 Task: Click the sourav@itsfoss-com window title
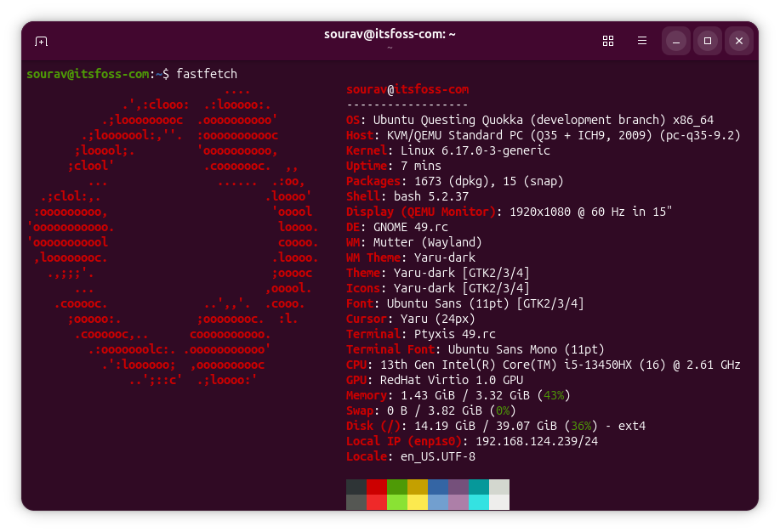(x=389, y=34)
